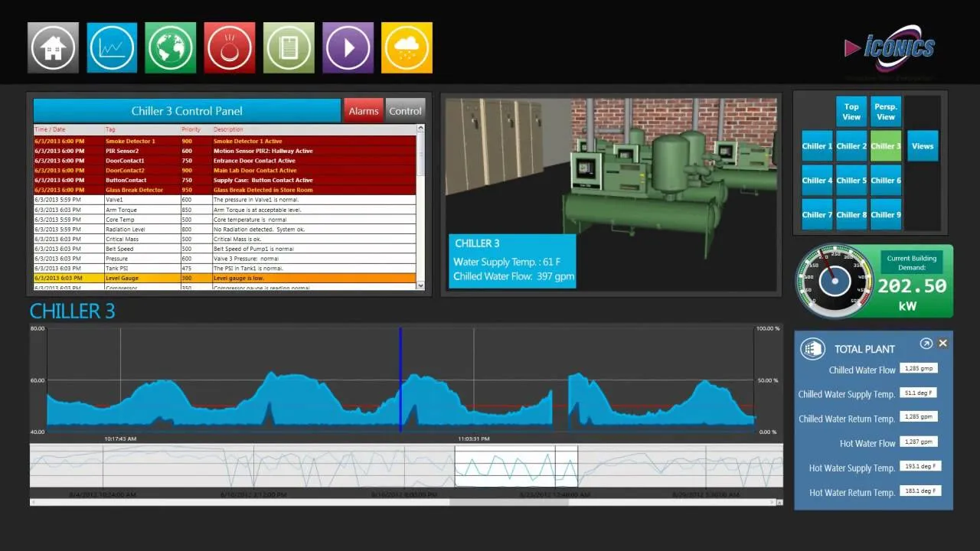Open the globe map tile
The width and height of the screenshot is (980, 551).
171,47
